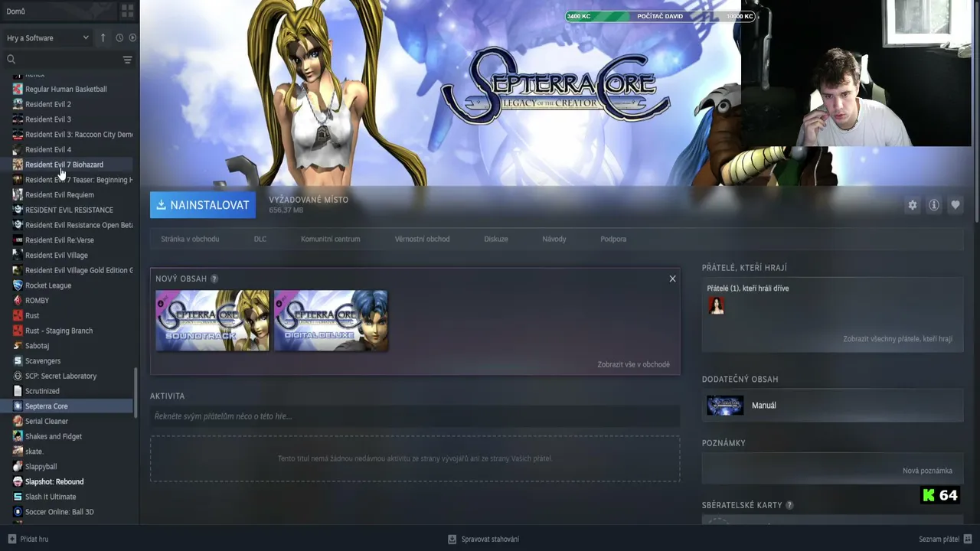Image resolution: width=980 pixels, height=551 pixels.
Task: Click the clock recent-activity filter icon
Action: click(119, 37)
